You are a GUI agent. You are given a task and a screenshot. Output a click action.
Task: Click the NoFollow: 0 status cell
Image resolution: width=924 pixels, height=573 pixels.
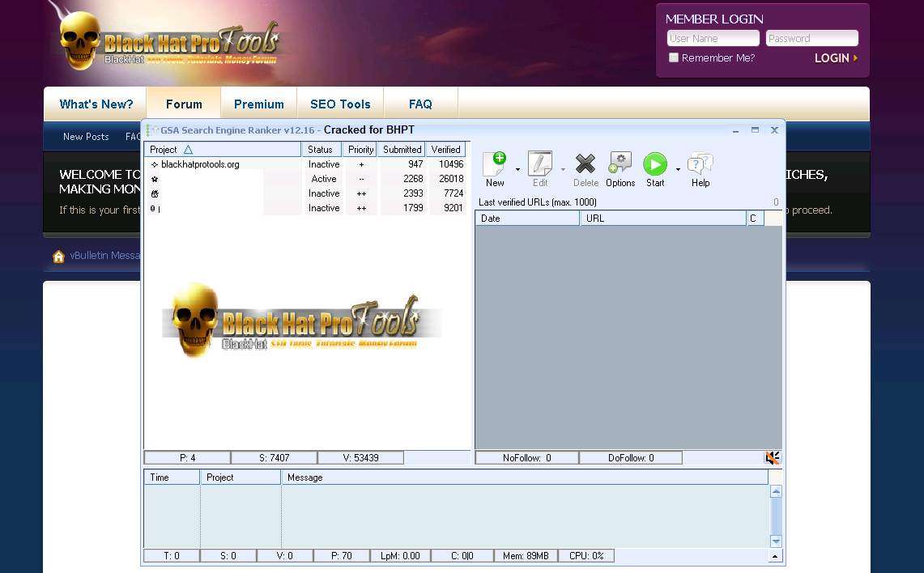[527, 457]
